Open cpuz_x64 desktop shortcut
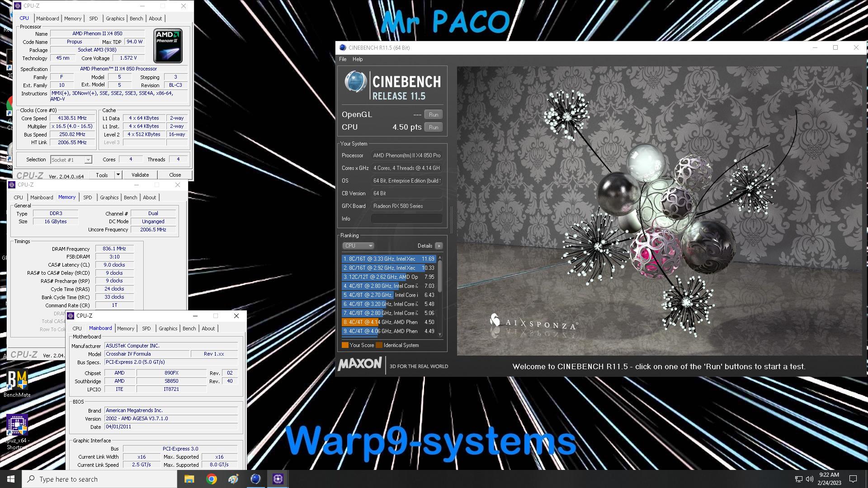Screen dimensions: 868x488 point(17,432)
